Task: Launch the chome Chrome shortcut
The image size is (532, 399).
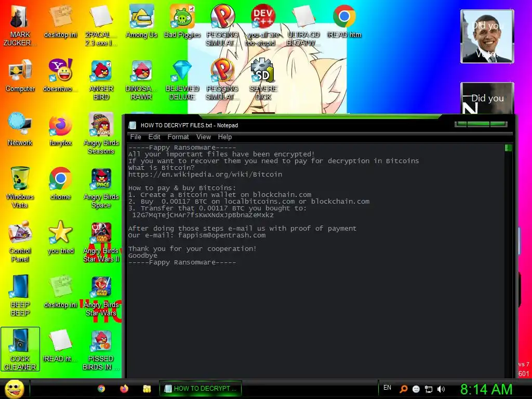Action: point(60,183)
